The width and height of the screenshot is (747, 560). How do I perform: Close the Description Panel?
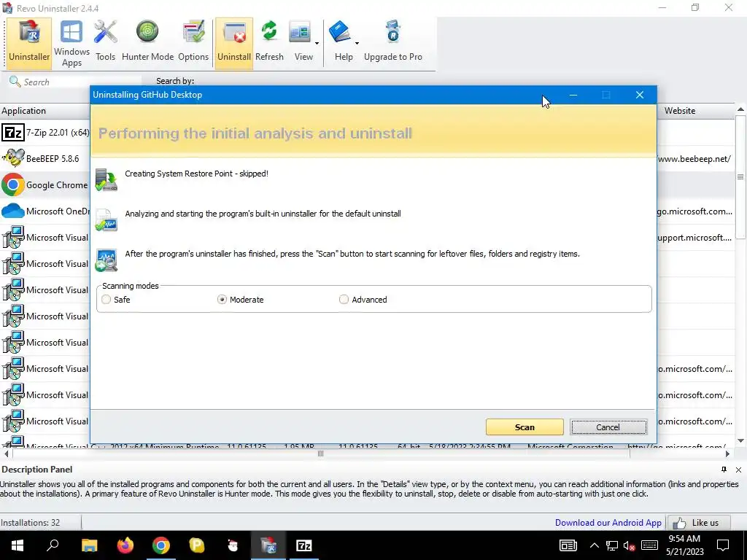point(738,470)
